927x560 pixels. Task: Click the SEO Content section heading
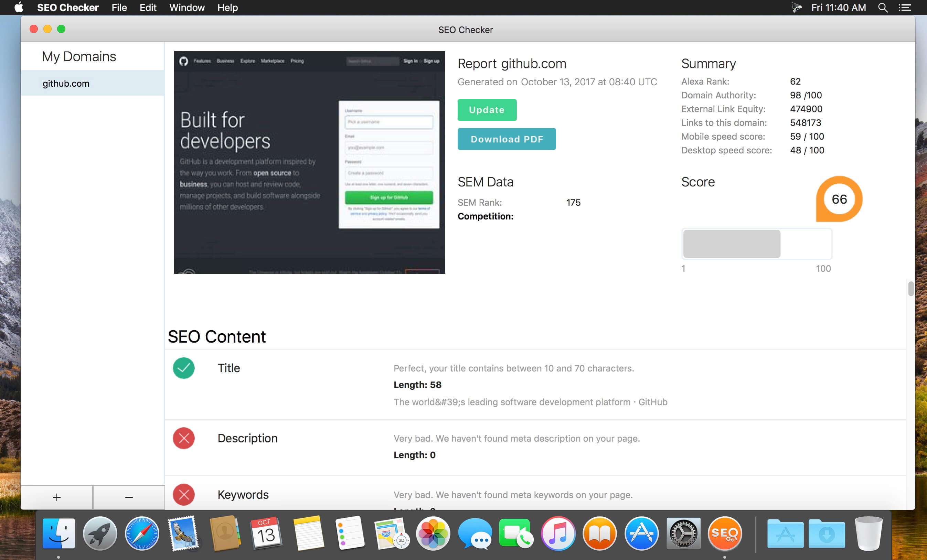(x=217, y=336)
